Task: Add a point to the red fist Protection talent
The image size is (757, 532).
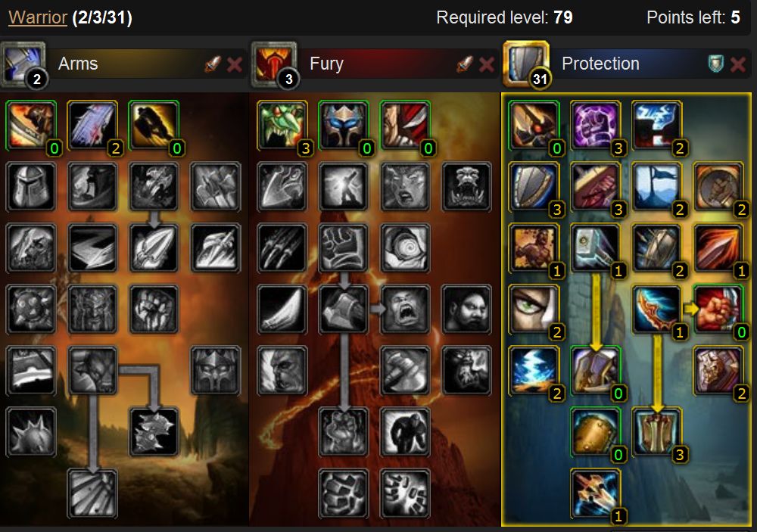Action: tap(718, 309)
